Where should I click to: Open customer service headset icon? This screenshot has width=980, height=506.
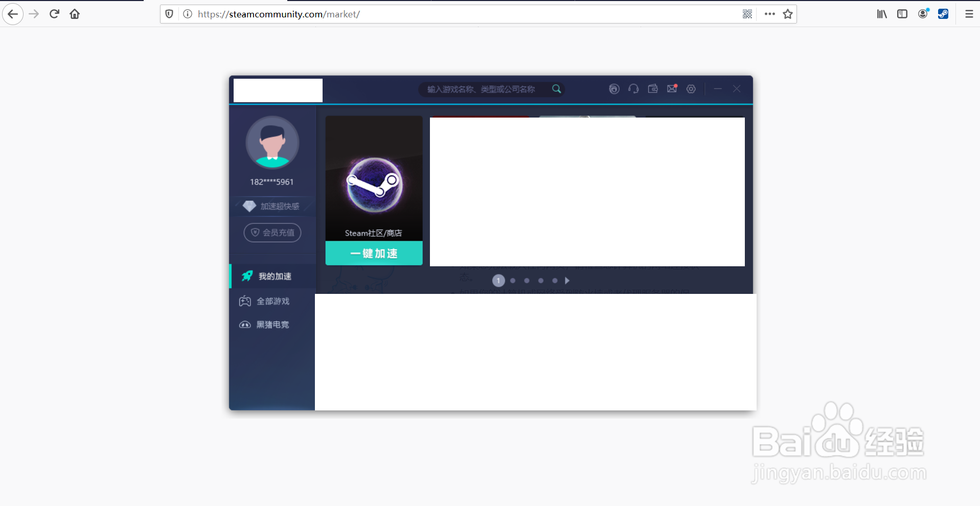coord(633,89)
